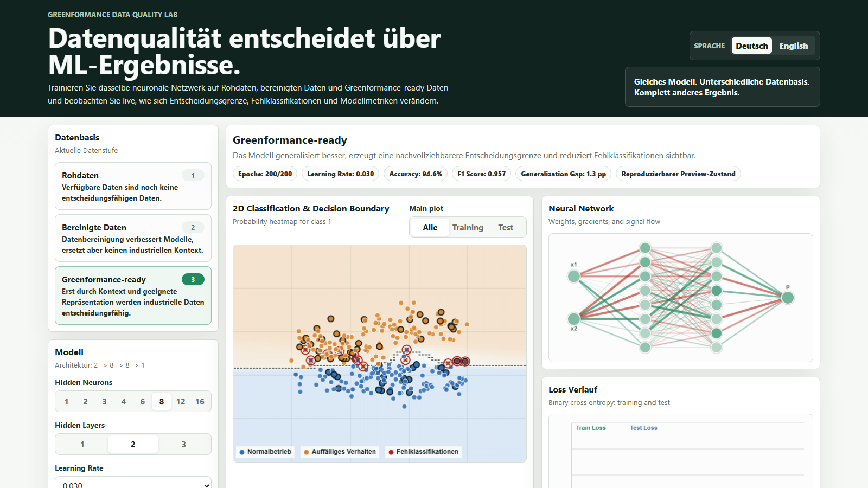This screenshot has width=868, height=488.
Task: Choose 3 hidden layers
Action: [183, 444]
